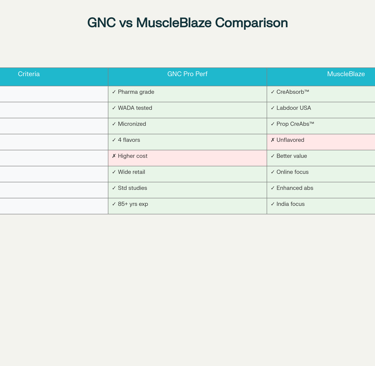Click the 85+ yrs exp cell

tap(187, 206)
